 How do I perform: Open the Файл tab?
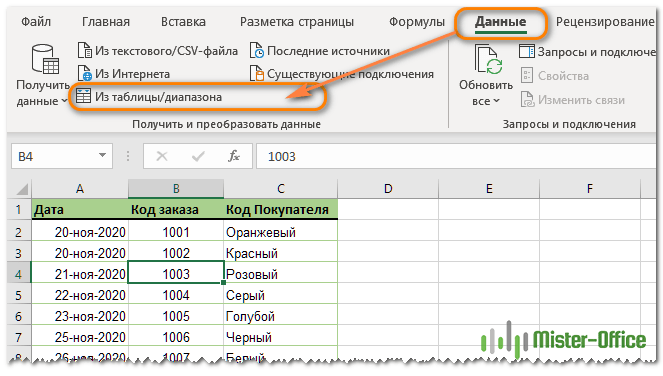click(36, 22)
